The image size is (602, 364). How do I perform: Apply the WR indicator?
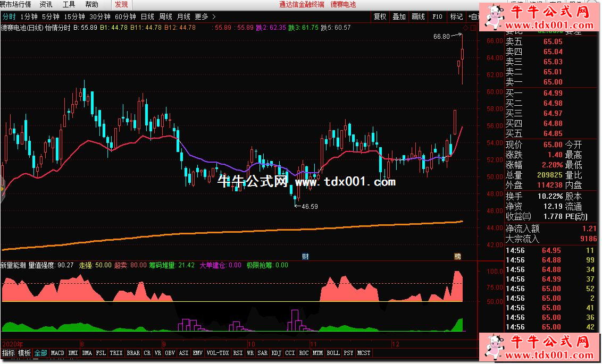point(250,353)
